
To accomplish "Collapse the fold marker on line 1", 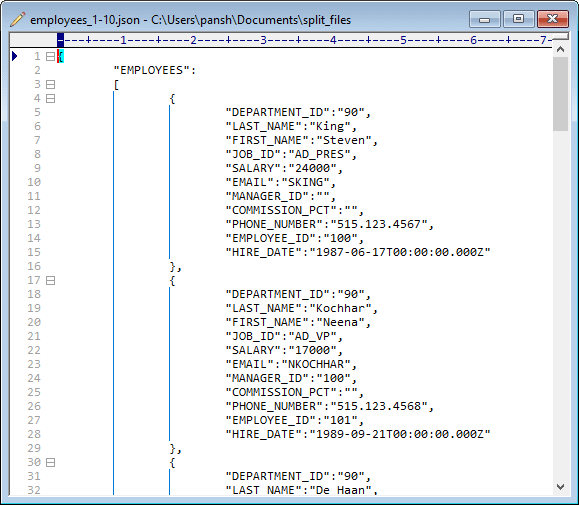I will (x=51, y=56).
